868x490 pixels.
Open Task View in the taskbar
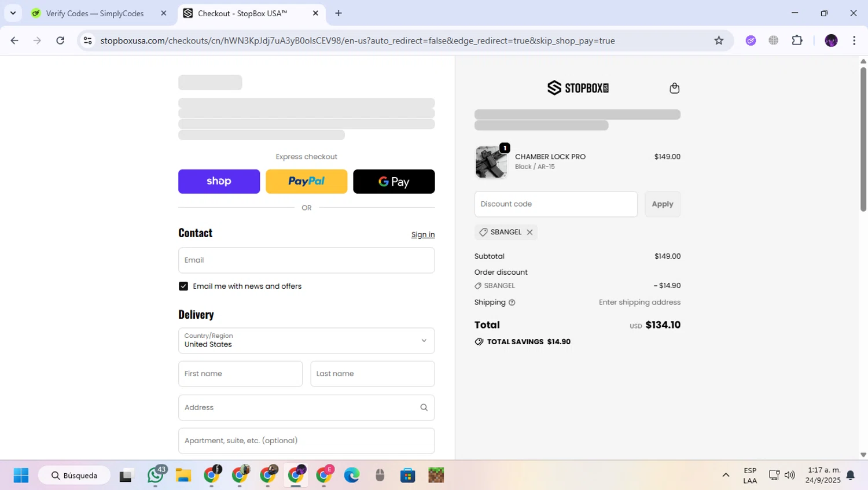[x=126, y=476]
